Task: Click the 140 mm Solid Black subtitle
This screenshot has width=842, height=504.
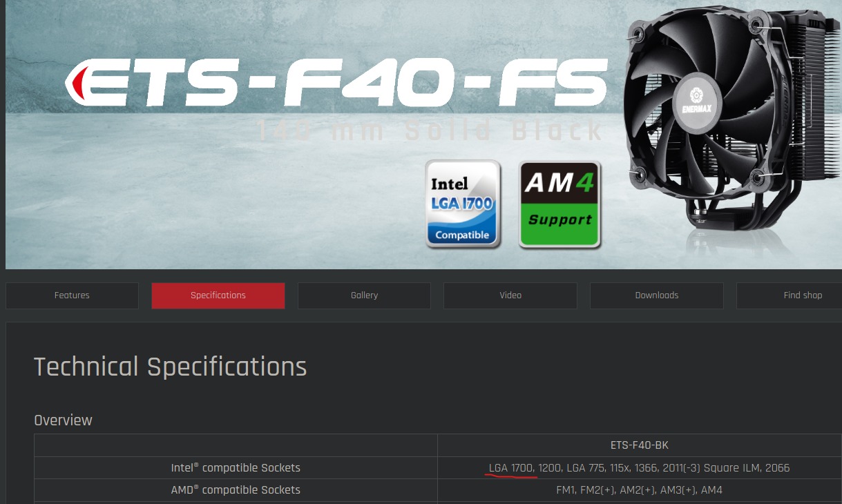Action: [430, 130]
